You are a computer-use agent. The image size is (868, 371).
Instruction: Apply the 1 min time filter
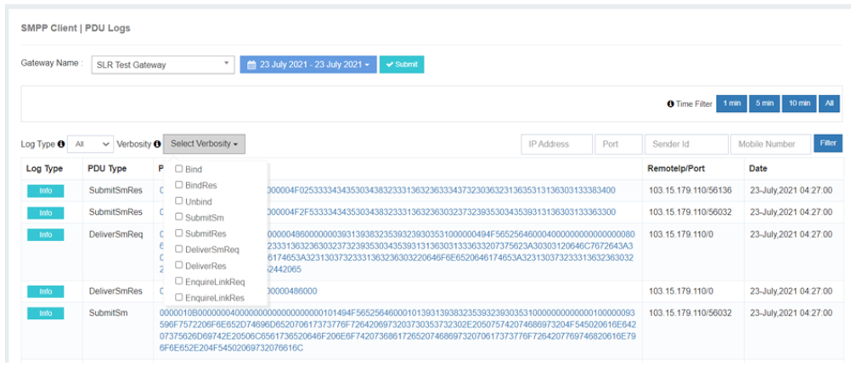click(731, 104)
